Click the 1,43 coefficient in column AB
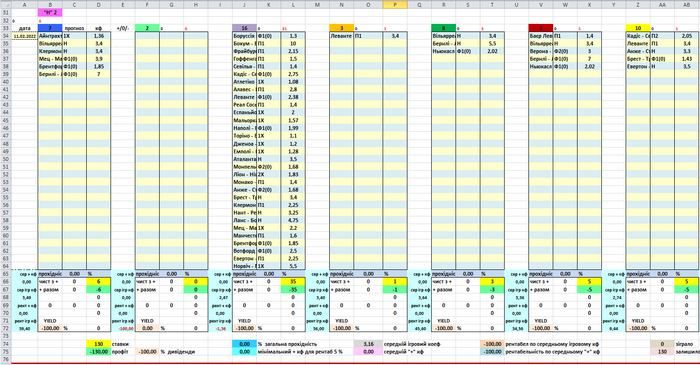The height and width of the screenshot is (365, 700). pyautogui.click(x=686, y=59)
